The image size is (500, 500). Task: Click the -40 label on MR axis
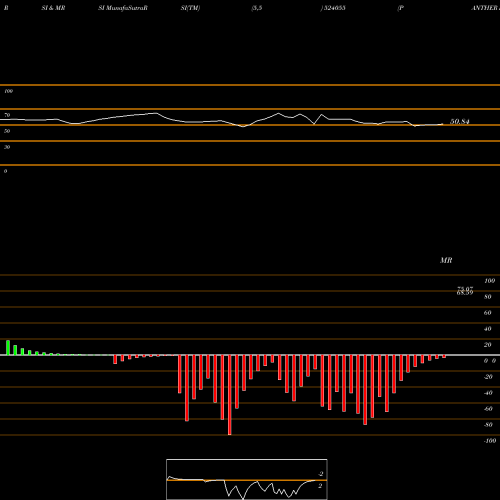[488, 393]
